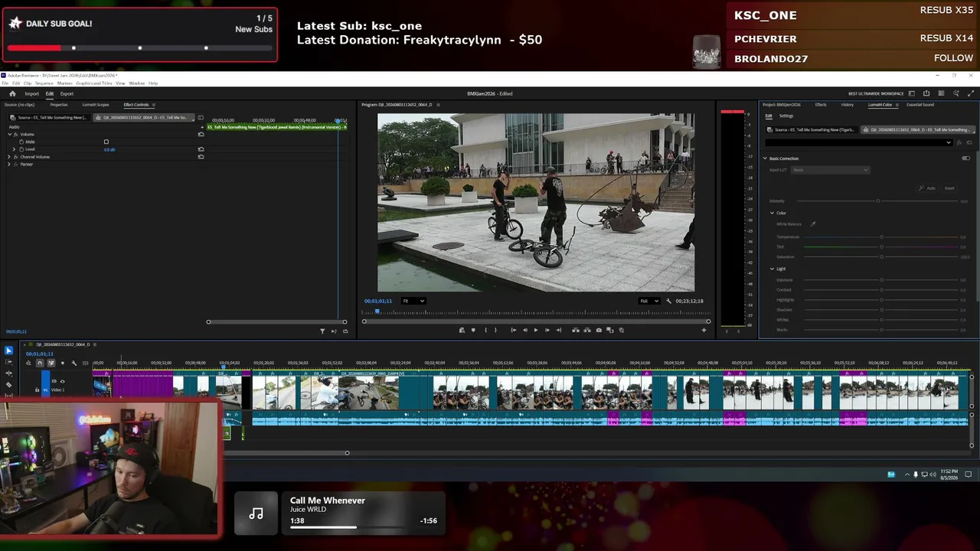980x551 pixels.
Task: Toggle the Lumetri fx bypass button
Action: click(x=960, y=142)
